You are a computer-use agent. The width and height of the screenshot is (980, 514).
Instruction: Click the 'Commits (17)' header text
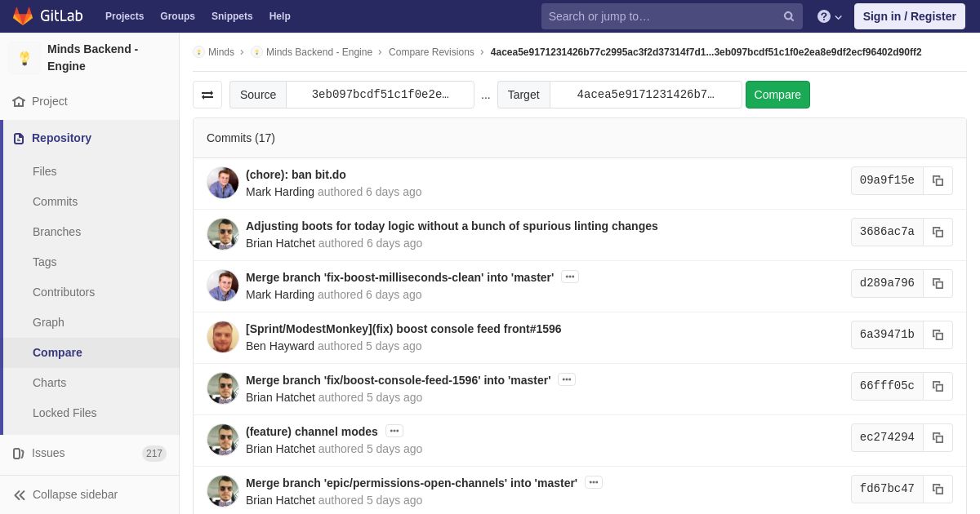pos(241,138)
